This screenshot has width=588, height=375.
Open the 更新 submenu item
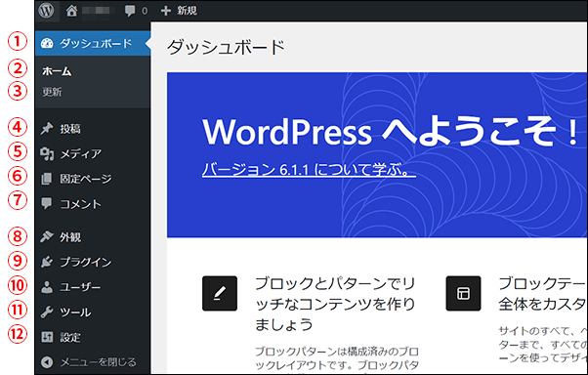[52, 92]
